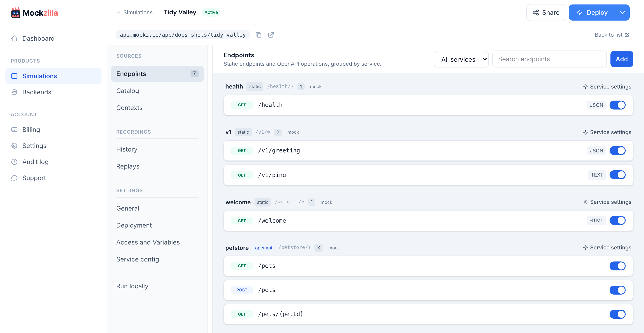Click the lightning bolt Deploy icon
Image resolution: width=644 pixels, height=333 pixels.
pyautogui.click(x=580, y=13)
